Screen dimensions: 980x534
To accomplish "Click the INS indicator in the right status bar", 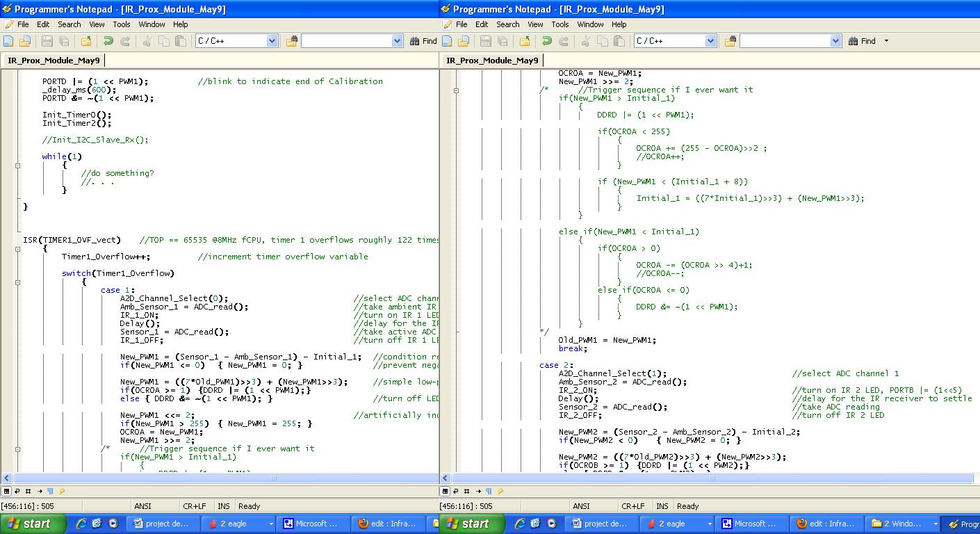I will click(x=662, y=506).
